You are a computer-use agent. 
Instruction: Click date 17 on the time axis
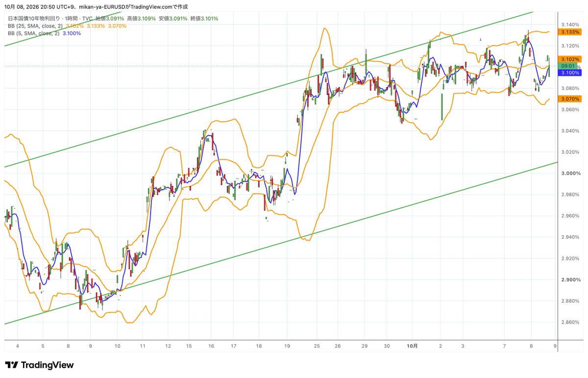point(234,346)
